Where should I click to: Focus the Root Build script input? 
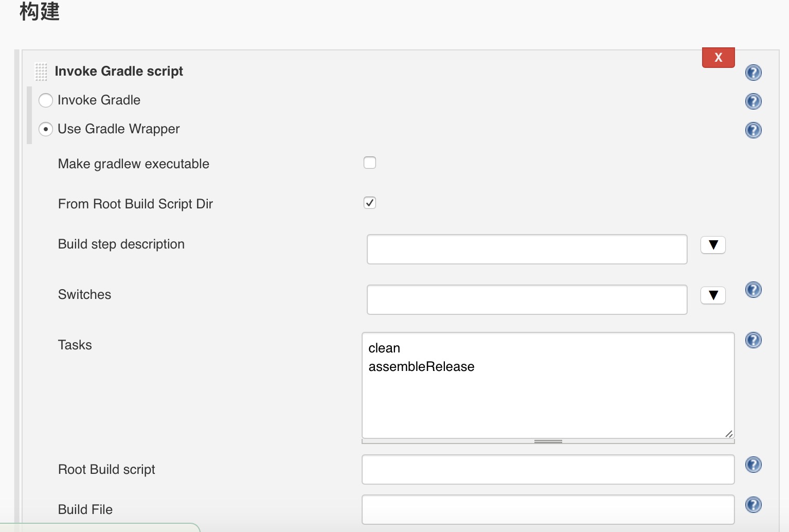click(548, 470)
